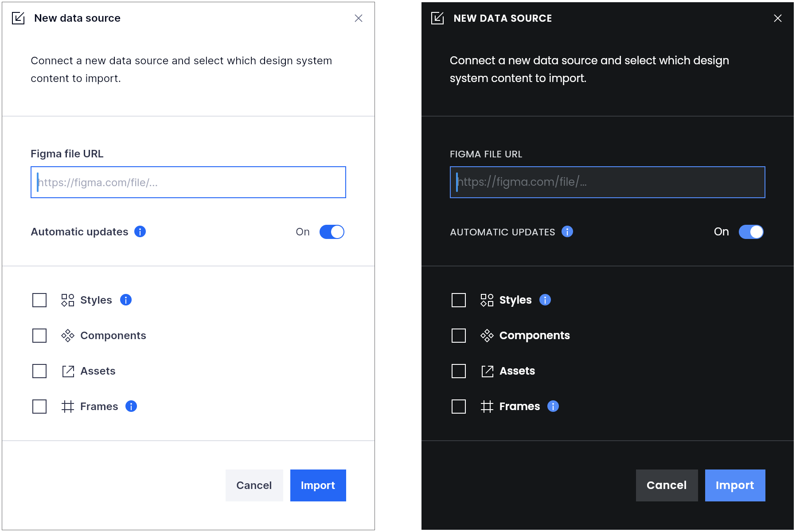This screenshot has height=532, width=796.
Task: Toggle Automatic updates switch in dark dialog
Action: click(751, 232)
